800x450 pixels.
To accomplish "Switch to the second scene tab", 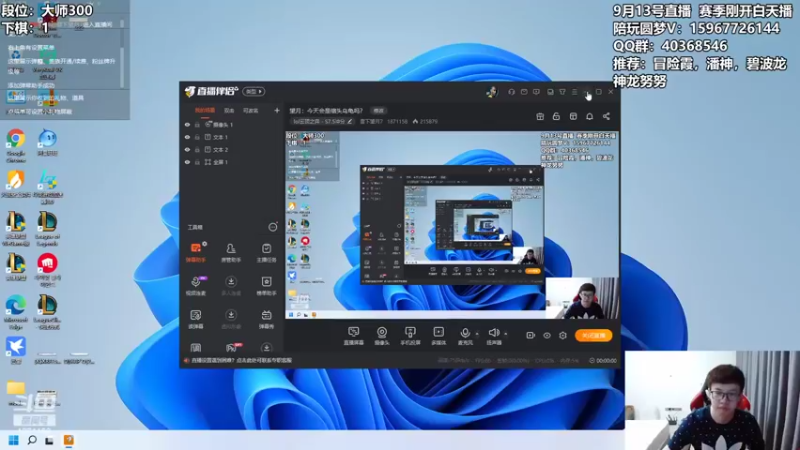I will pyautogui.click(x=229, y=110).
